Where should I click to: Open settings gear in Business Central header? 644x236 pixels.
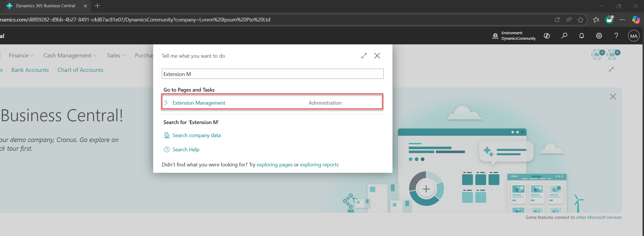[599, 36]
